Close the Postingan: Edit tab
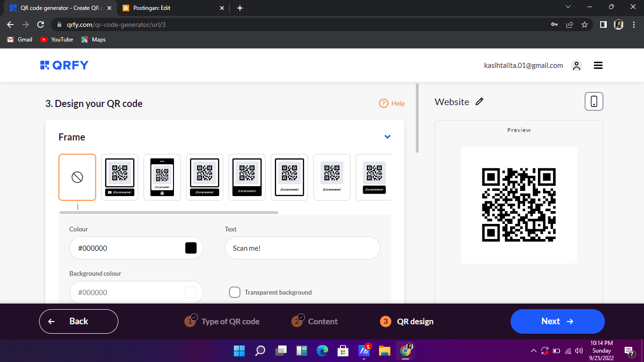644x362 pixels. click(222, 8)
